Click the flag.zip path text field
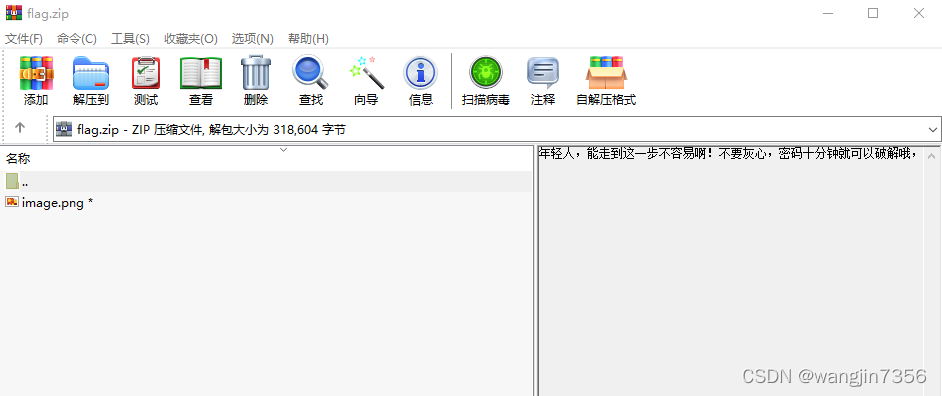 (496, 129)
